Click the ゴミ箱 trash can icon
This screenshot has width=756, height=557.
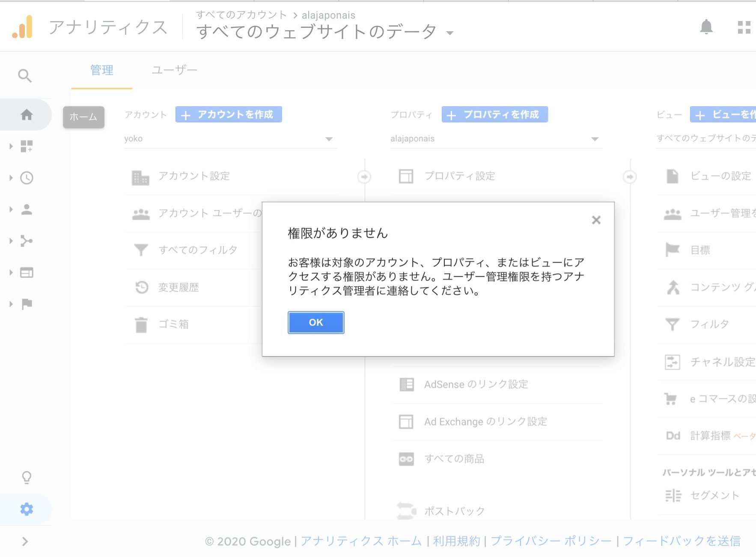[x=141, y=325]
